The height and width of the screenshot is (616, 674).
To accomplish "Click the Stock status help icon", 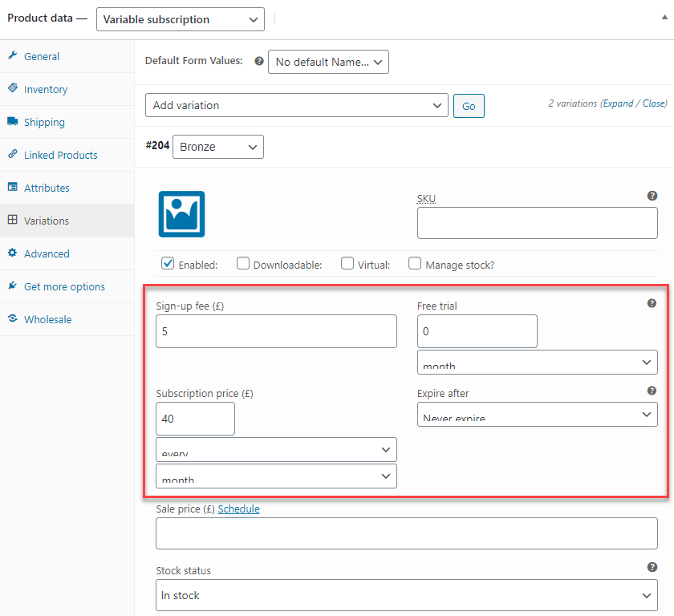I will coord(652,567).
